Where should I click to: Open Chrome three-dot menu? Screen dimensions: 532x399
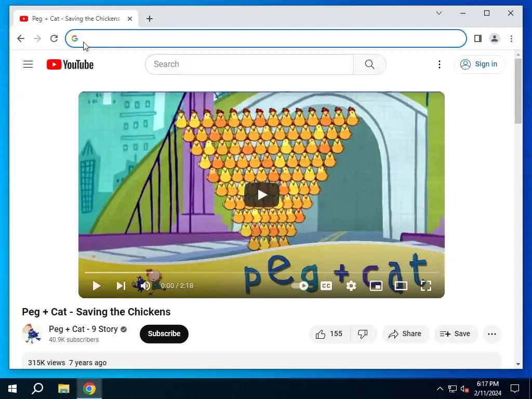click(511, 38)
